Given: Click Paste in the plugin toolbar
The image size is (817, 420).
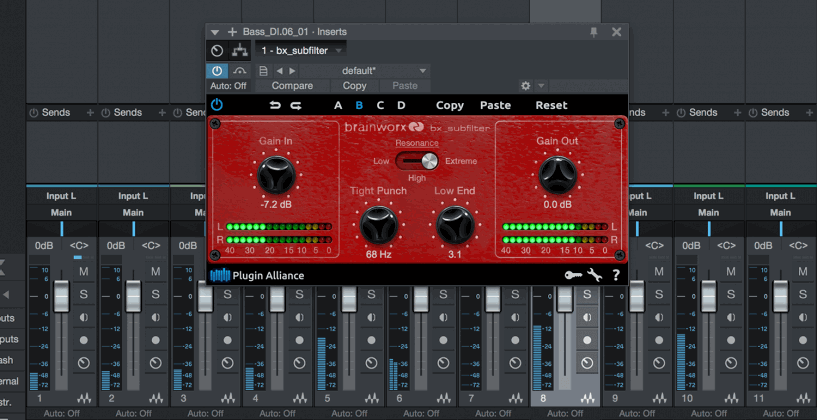Looking at the screenshot, I should tap(495, 106).
